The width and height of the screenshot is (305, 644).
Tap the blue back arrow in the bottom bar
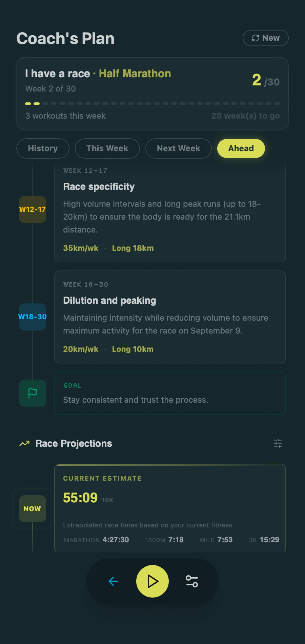coord(113,581)
